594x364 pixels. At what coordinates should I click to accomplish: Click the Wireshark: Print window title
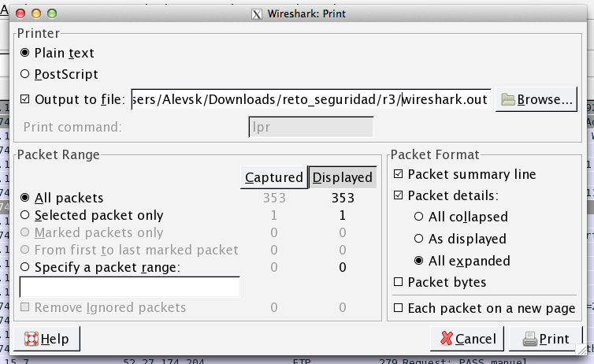coord(306,14)
